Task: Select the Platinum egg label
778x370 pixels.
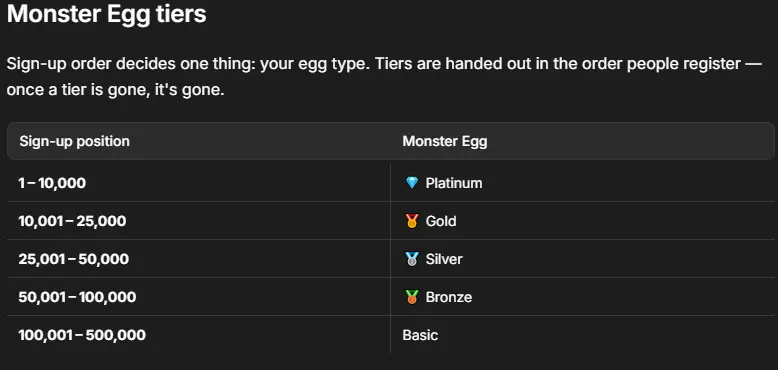Action: tap(454, 183)
